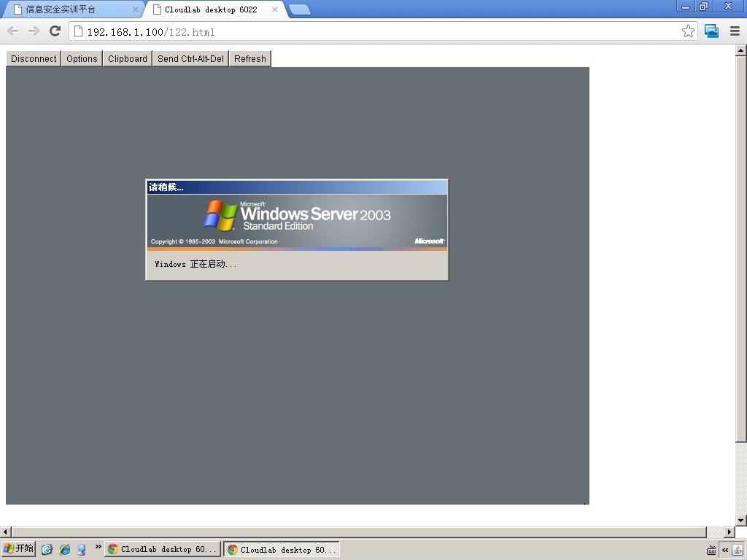This screenshot has height=560, width=747.
Task: Click the blue extension icon beside the bookmark star
Action: [x=712, y=31]
